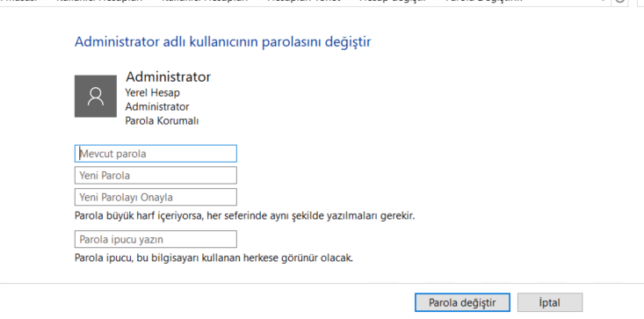
Task: Click the Yerel Hesap account label
Action: [x=152, y=93]
